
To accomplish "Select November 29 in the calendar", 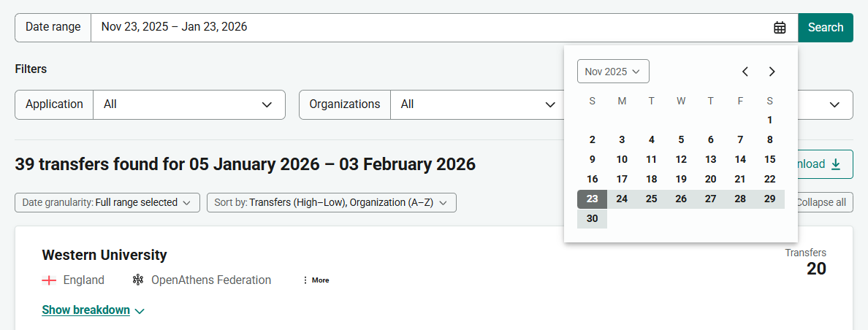I will click(x=769, y=199).
